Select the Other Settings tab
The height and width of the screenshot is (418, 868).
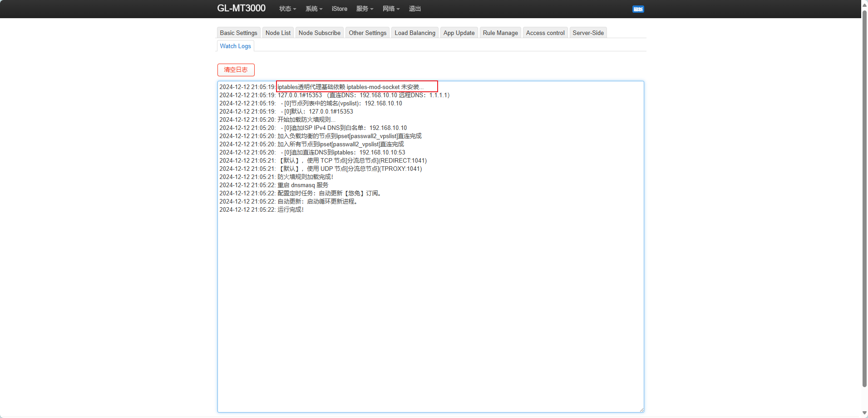(367, 33)
